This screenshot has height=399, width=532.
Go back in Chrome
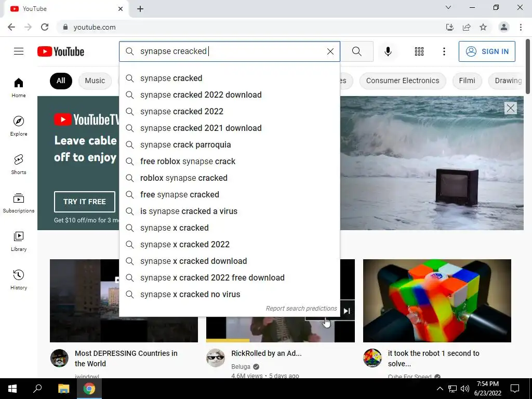tap(11, 27)
